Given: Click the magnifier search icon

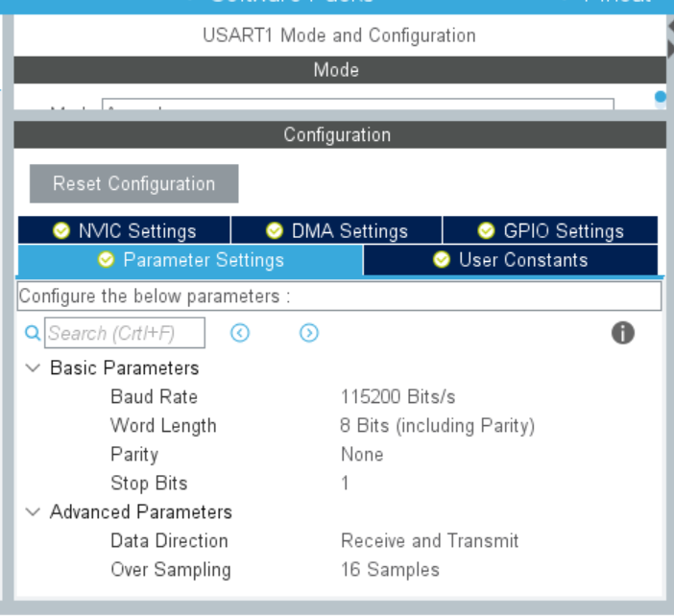Looking at the screenshot, I should click(32, 334).
